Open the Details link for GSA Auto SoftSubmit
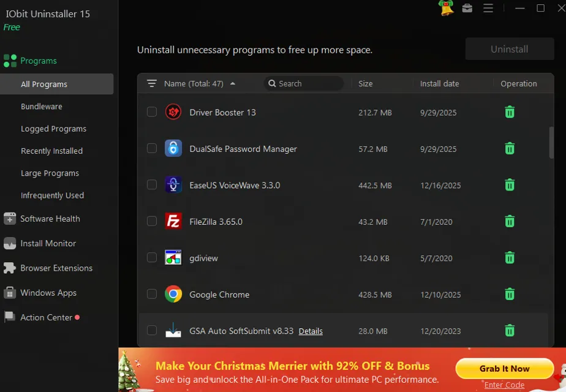 311,331
